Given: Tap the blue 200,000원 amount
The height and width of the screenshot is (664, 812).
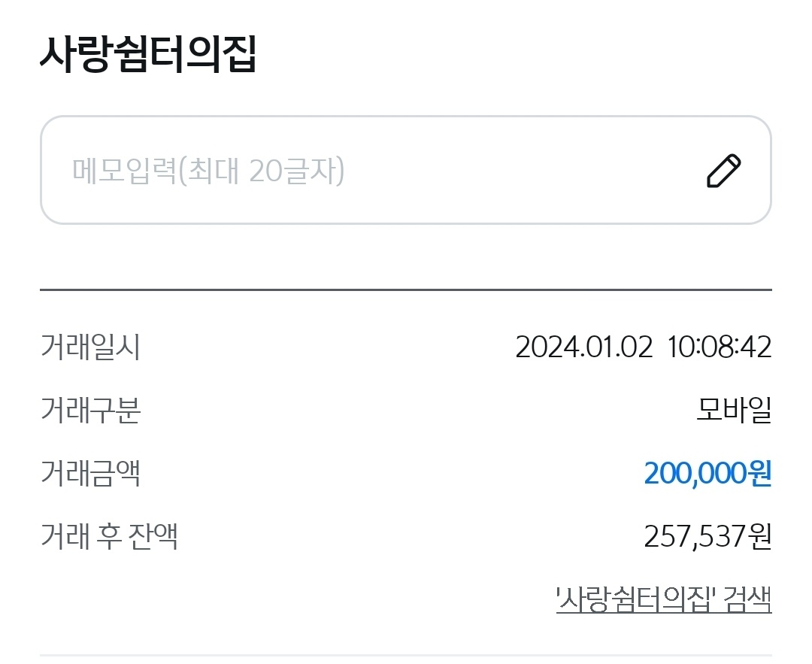Looking at the screenshot, I should point(707,474).
